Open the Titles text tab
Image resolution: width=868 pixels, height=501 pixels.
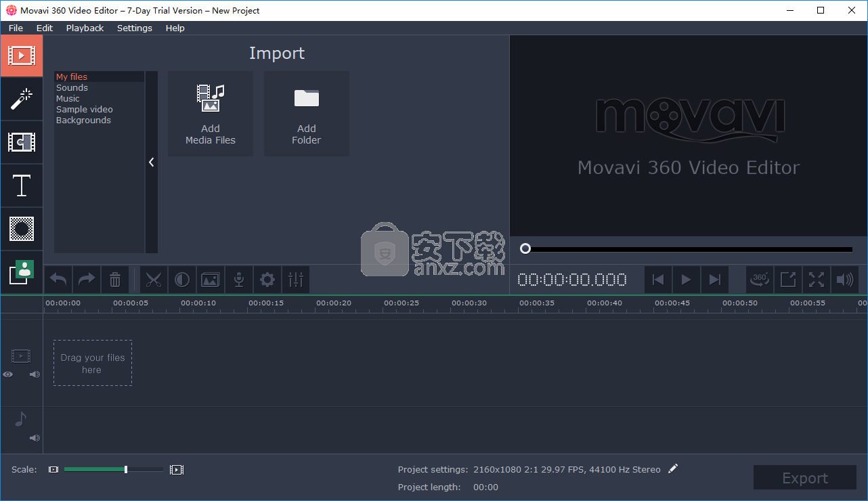point(22,186)
